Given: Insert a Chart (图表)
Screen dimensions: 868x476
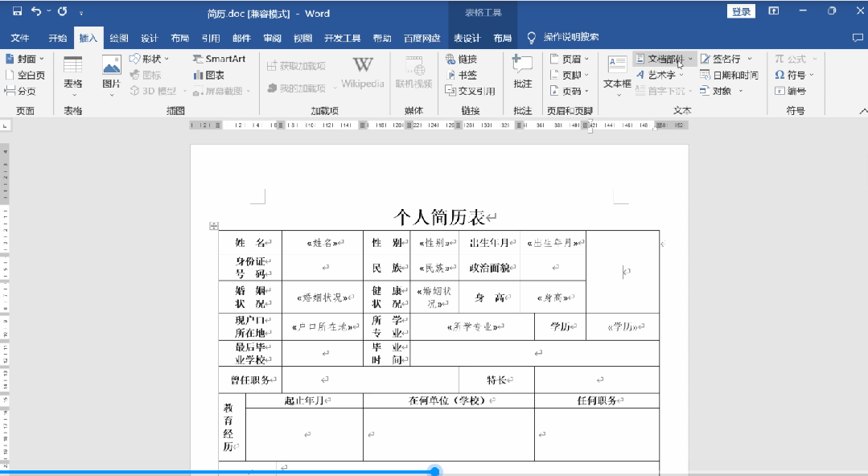Looking at the screenshot, I should tap(208, 75).
